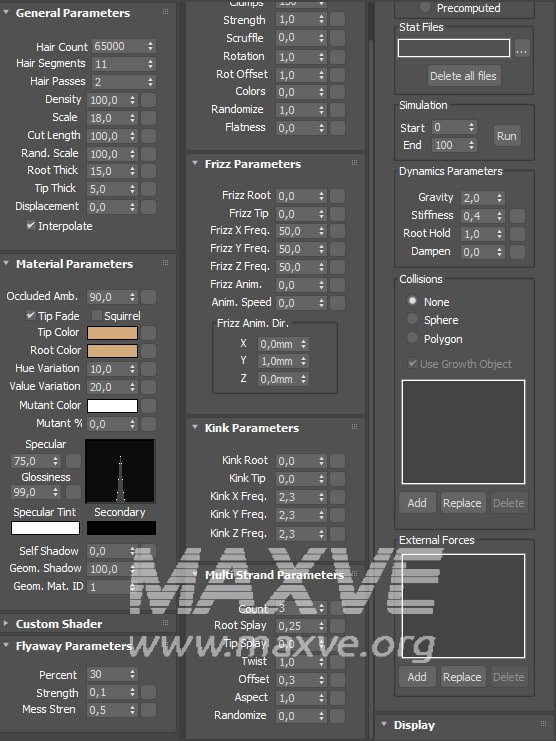Click the Tip Thick map button
Viewport: 556px width, 741px height.
148,189
